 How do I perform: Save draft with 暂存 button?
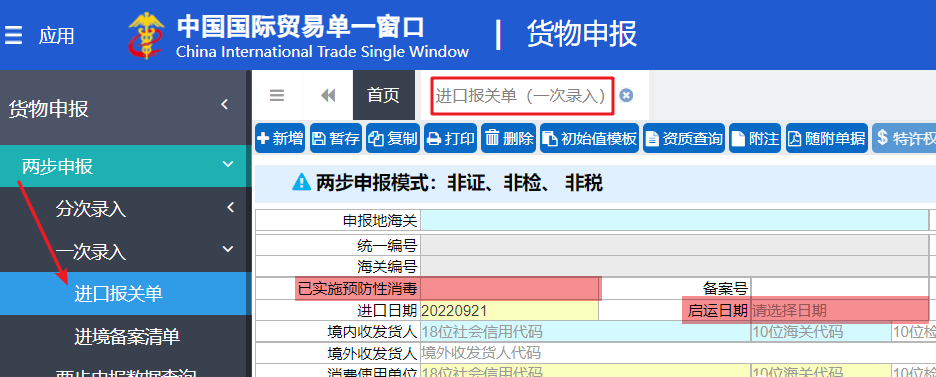click(336, 138)
